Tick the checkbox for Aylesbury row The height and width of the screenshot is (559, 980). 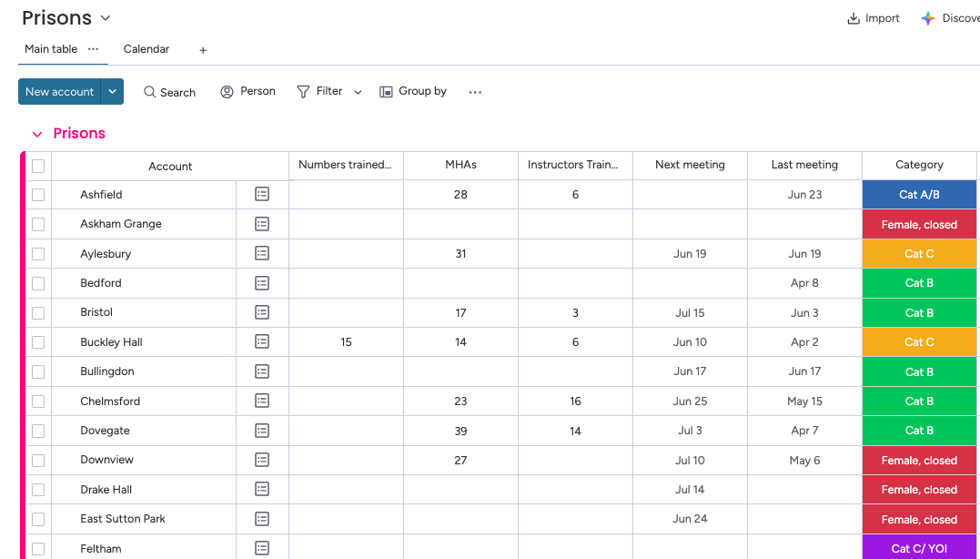point(38,254)
